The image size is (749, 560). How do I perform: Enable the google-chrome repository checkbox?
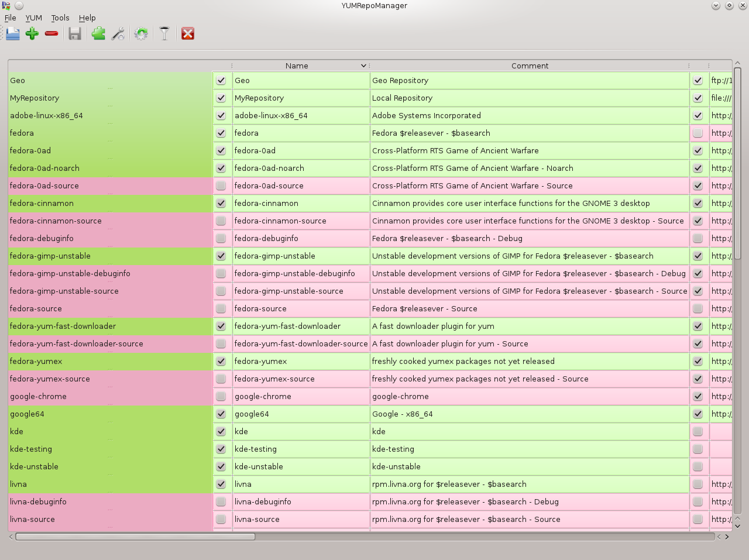click(x=221, y=396)
